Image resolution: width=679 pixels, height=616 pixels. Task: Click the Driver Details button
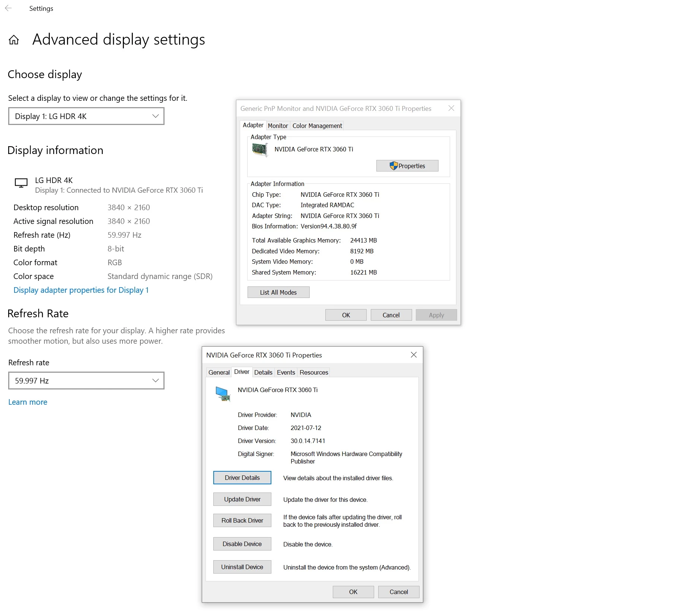[x=242, y=478]
